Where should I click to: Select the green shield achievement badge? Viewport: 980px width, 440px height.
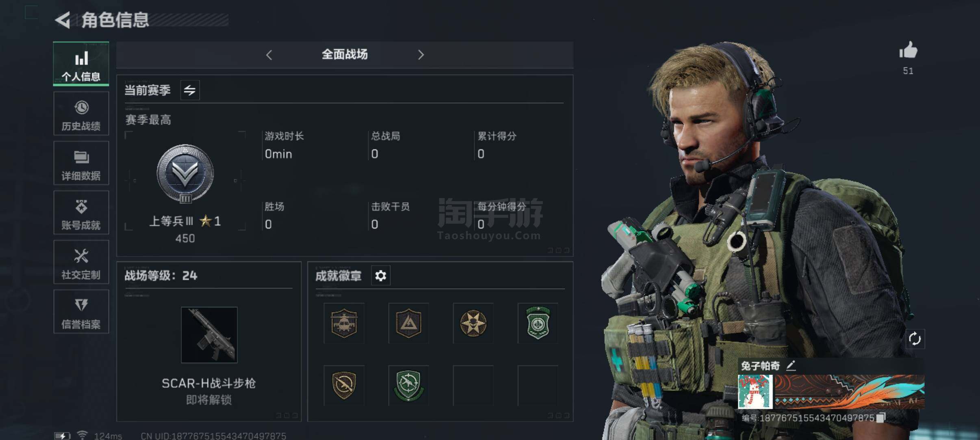(x=538, y=323)
